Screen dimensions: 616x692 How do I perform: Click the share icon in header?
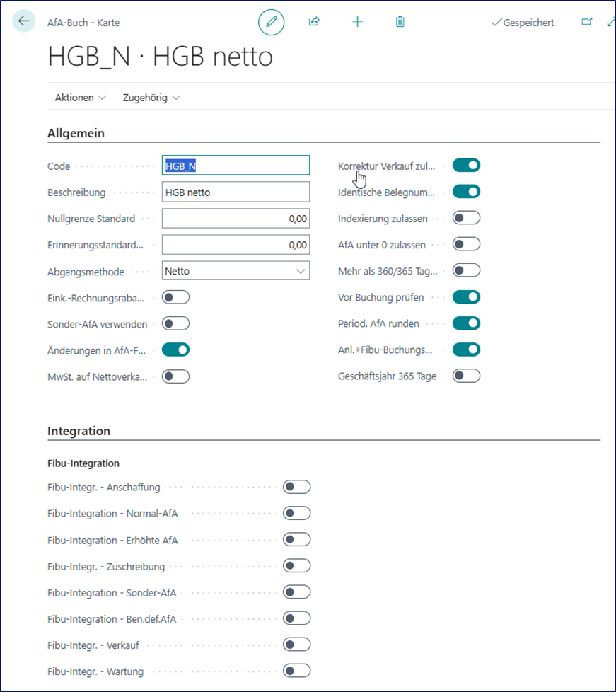[x=314, y=22]
